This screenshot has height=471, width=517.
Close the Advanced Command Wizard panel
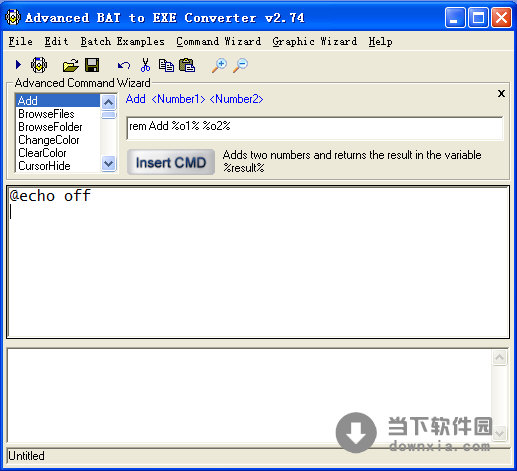point(501,94)
